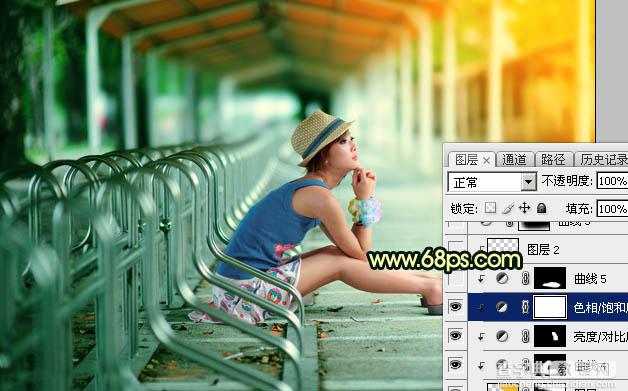Screen dimensions: 628x391
Task: Select the 亮度/对比度 layer name
Action: click(600, 337)
